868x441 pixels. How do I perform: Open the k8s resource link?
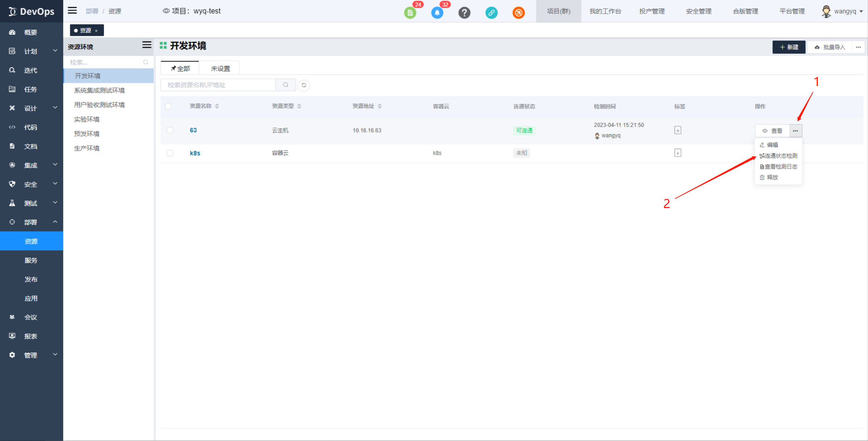[x=195, y=153]
